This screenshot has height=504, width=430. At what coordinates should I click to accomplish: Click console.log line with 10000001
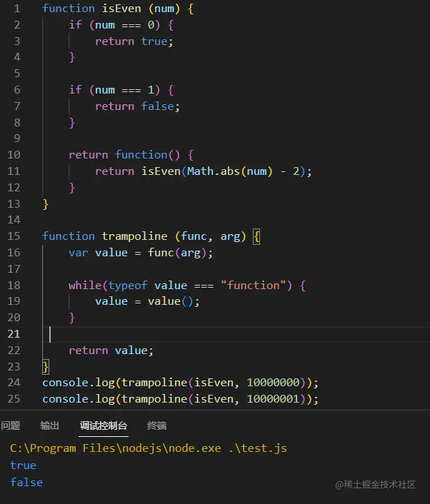(180, 398)
